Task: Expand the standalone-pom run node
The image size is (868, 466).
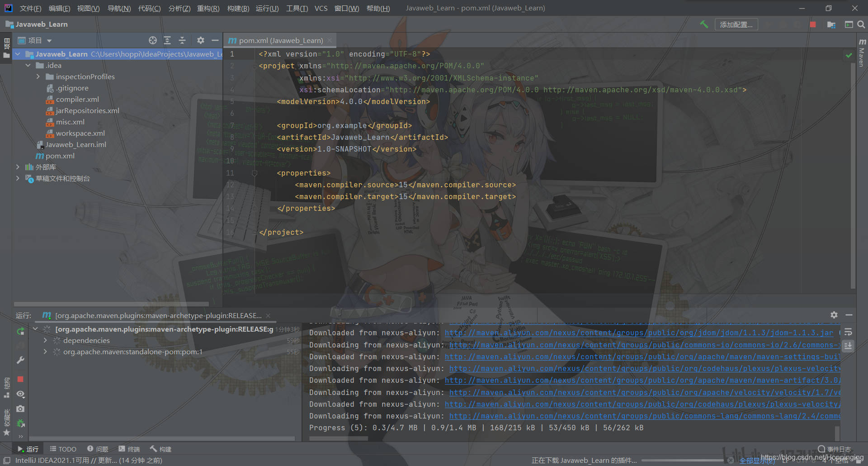Action: (x=45, y=352)
